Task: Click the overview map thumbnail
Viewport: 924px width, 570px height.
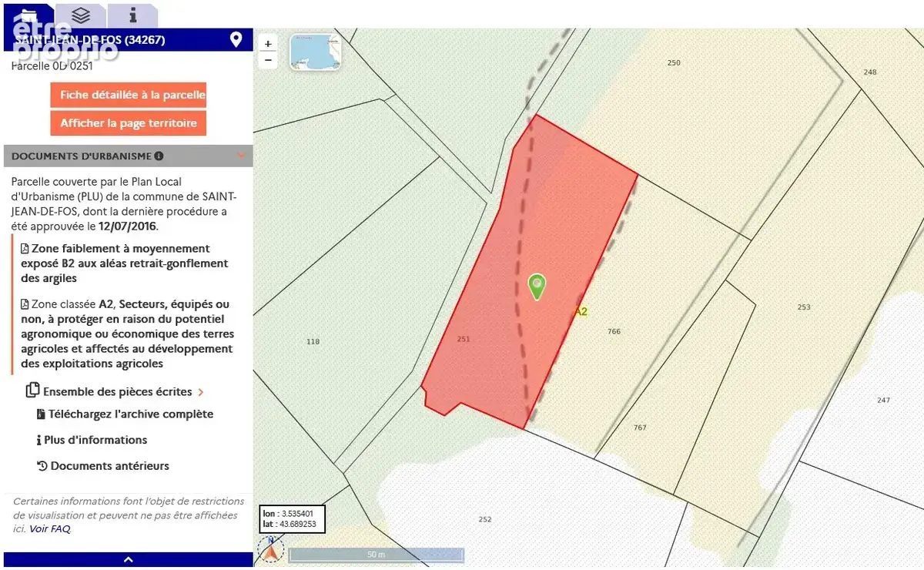Action: 315,52
